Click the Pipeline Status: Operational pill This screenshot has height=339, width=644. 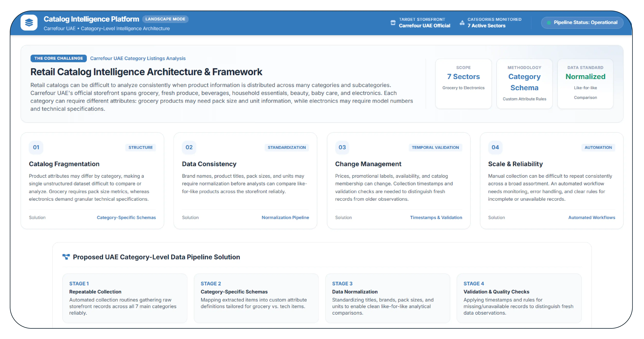click(582, 22)
